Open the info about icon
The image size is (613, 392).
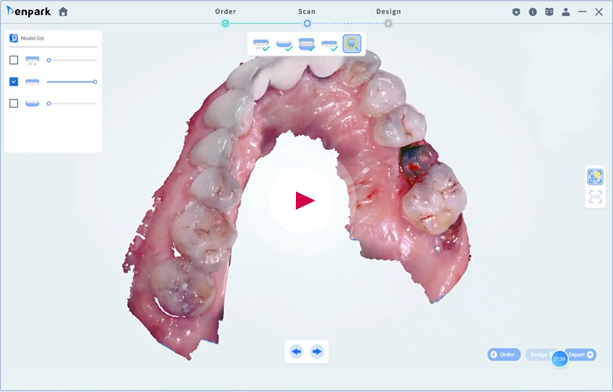[532, 12]
